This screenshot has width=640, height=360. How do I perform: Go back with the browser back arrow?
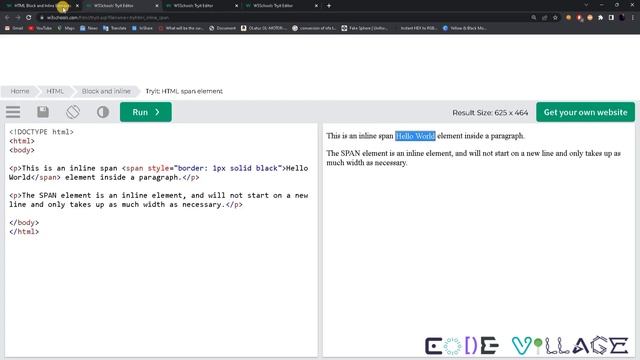click(x=7, y=18)
